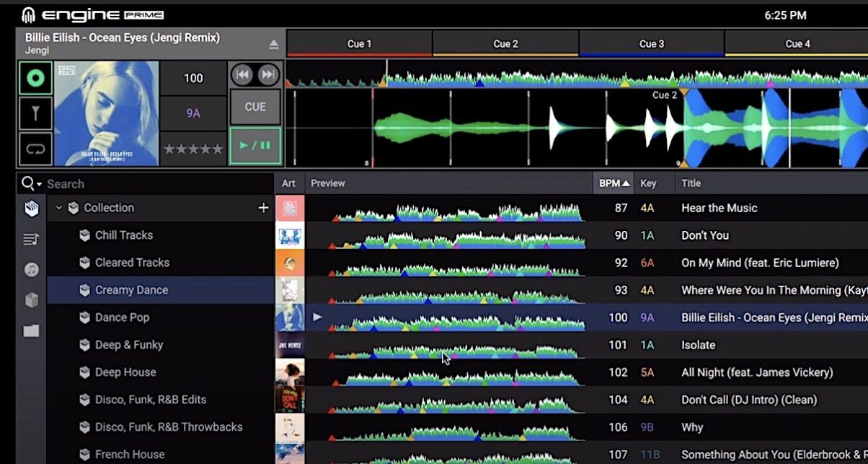Click the tuning fork key icon

pos(35,113)
